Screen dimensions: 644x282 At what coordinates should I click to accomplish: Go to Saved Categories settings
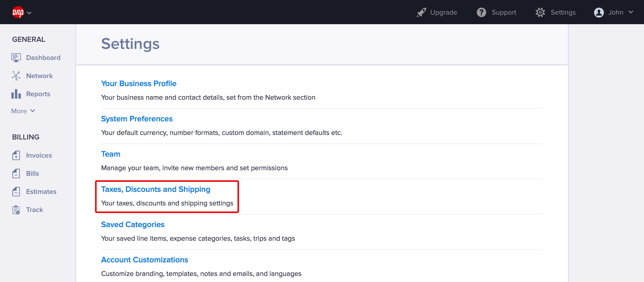pyautogui.click(x=133, y=224)
